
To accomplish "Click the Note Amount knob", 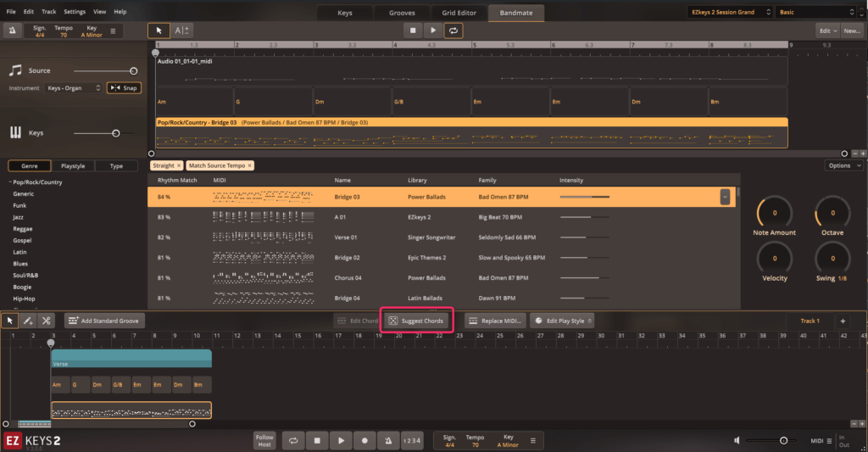I will [x=774, y=213].
